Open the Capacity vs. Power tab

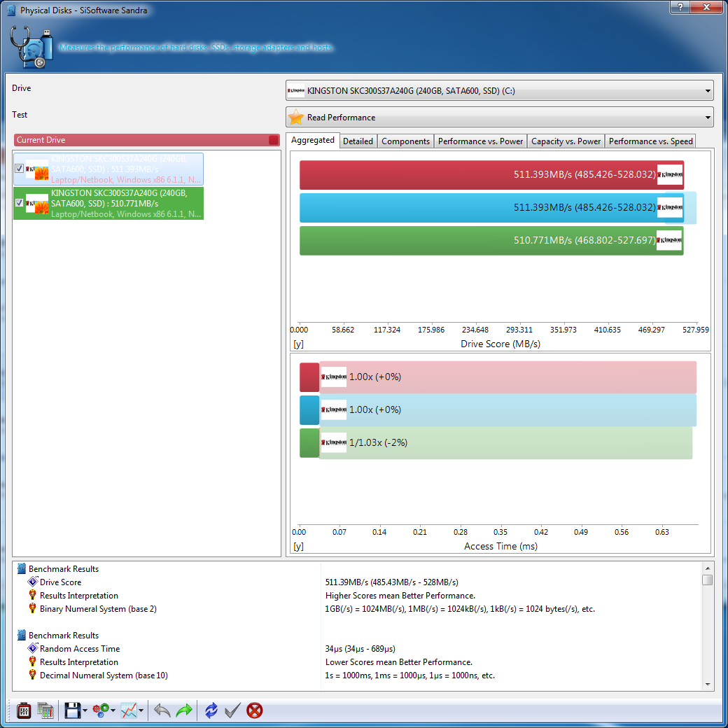click(566, 141)
